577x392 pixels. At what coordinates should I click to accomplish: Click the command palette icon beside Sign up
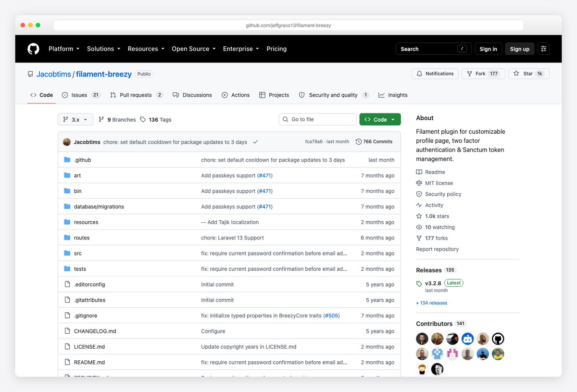[x=544, y=49]
